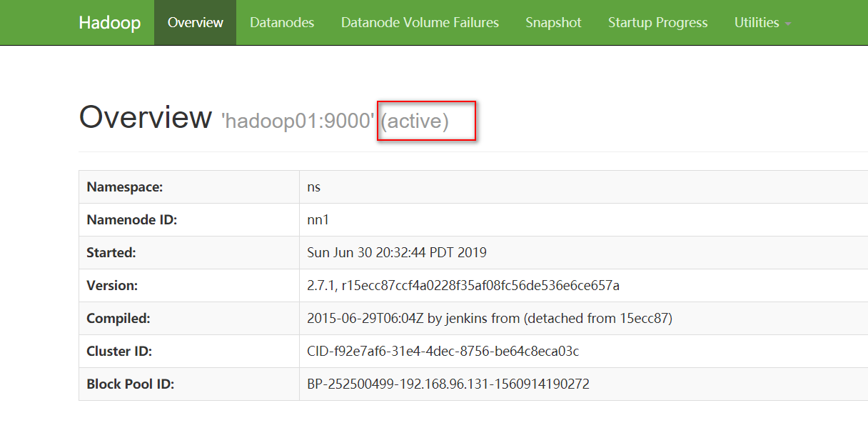Switch to the Datanodes tab

[x=282, y=22]
